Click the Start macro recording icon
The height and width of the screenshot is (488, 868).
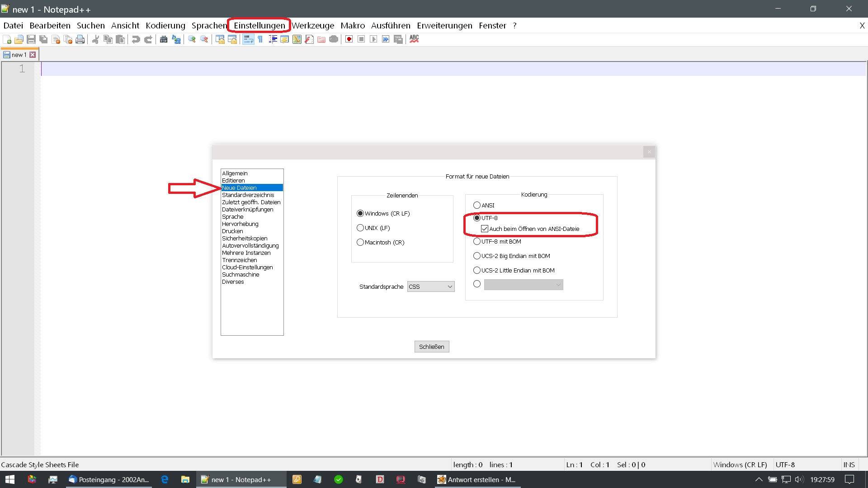pos(349,40)
